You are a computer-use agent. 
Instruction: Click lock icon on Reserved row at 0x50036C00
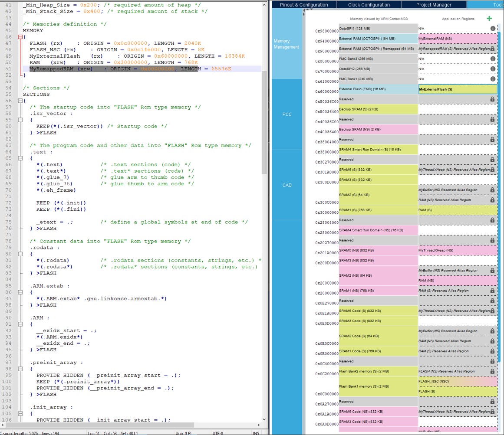tap(492, 99)
